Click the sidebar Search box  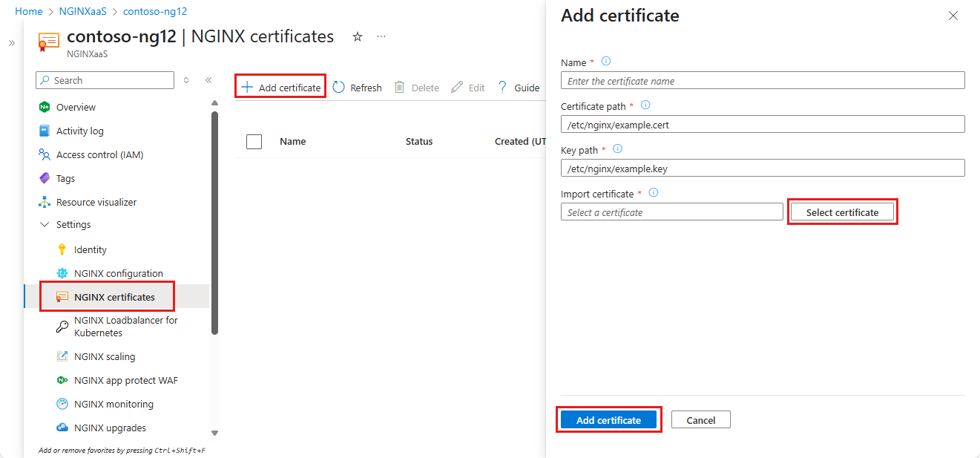click(x=105, y=80)
